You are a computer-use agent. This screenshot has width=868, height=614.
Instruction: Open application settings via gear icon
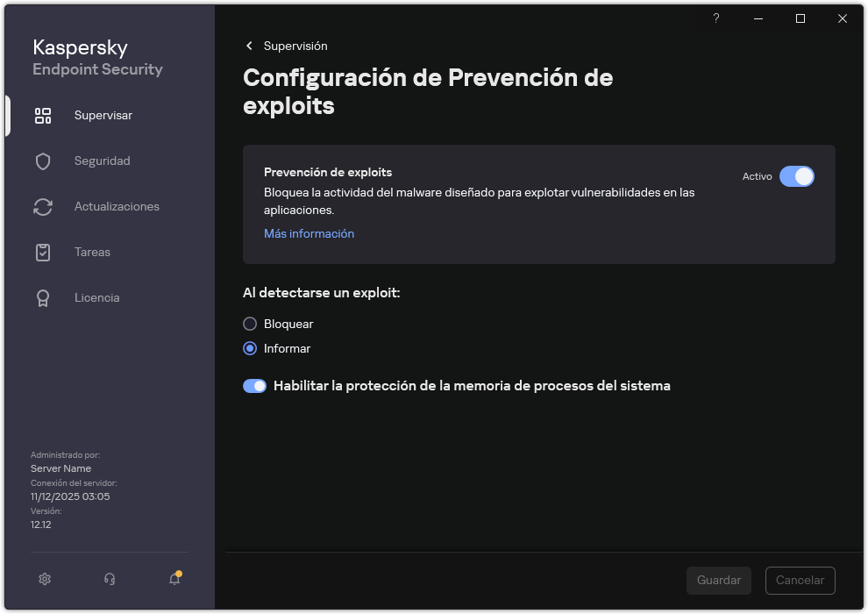pyautogui.click(x=44, y=579)
